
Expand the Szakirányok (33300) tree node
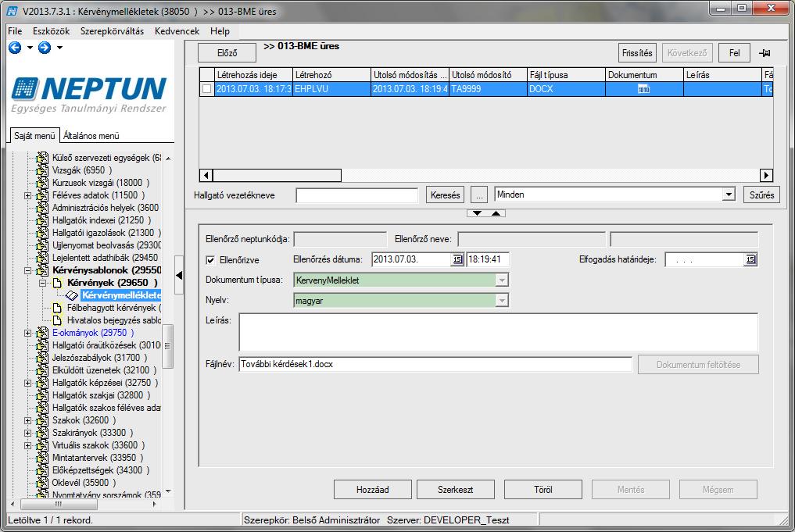[x=28, y=434]
